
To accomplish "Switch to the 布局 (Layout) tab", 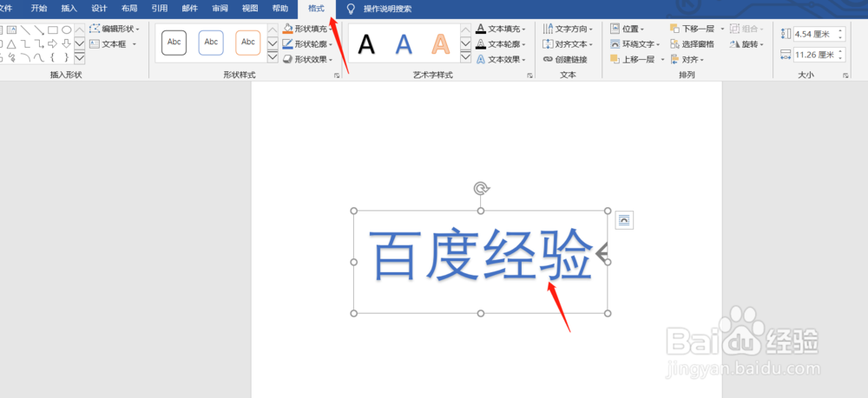I will pyautogui.click(x=129, y=9).
